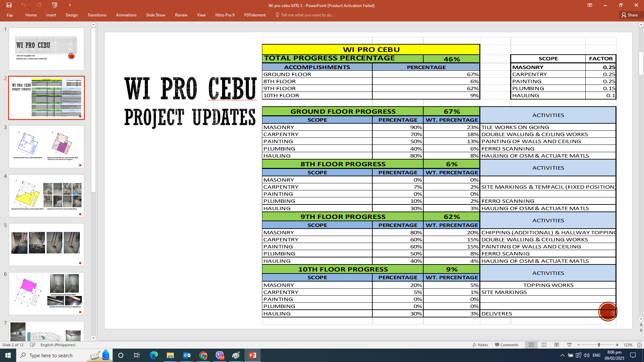Click the spell check status icon
This screenshot has width=644, height=362.
point(33,345)
